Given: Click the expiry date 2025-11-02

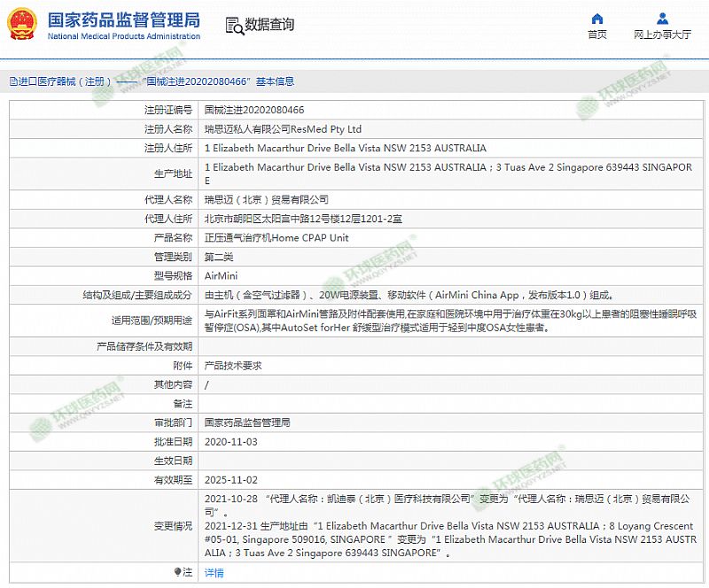Looking at the screenshot, I should point(230,480).
